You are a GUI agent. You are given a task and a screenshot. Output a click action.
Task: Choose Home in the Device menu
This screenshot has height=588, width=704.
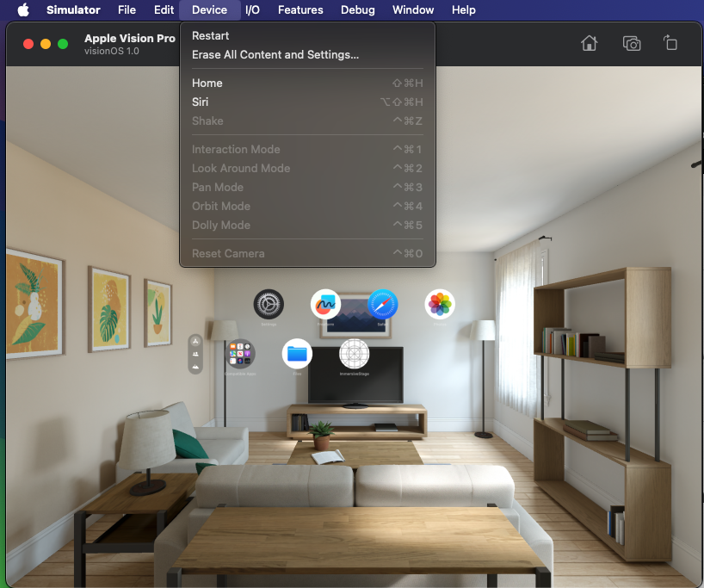tap(307, 84)
